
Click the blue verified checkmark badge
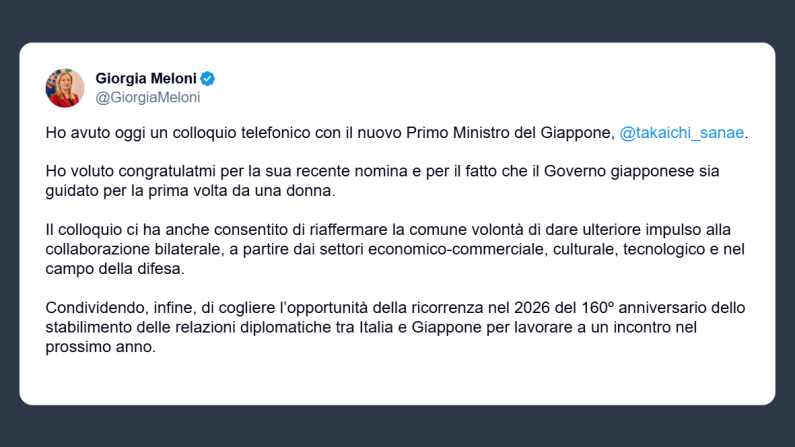[209, 78]
